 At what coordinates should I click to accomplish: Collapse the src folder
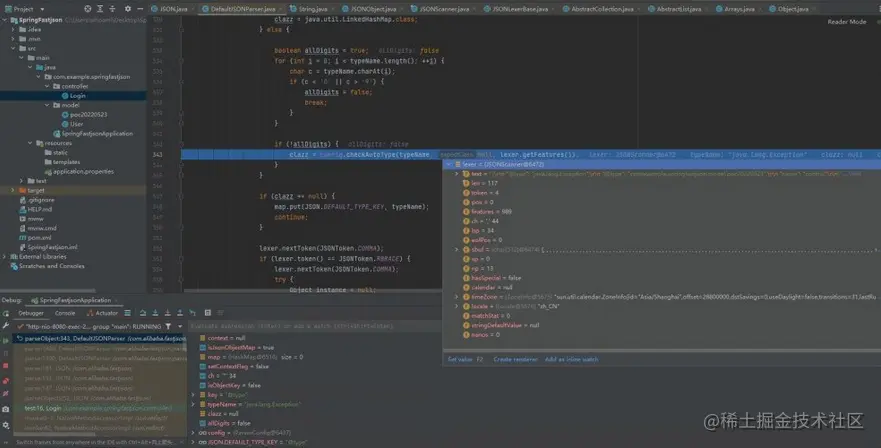pos(13,48)
